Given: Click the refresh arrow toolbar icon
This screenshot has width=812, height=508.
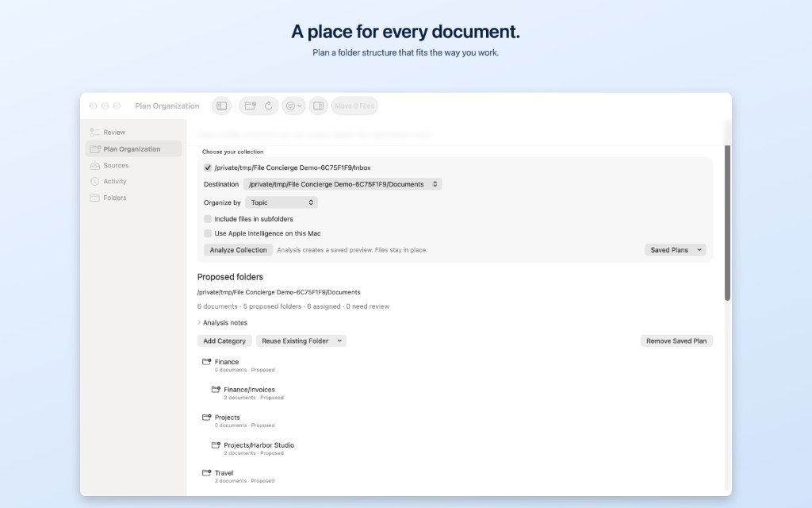Looking at the screenshot, I should [x=269, y=106].
